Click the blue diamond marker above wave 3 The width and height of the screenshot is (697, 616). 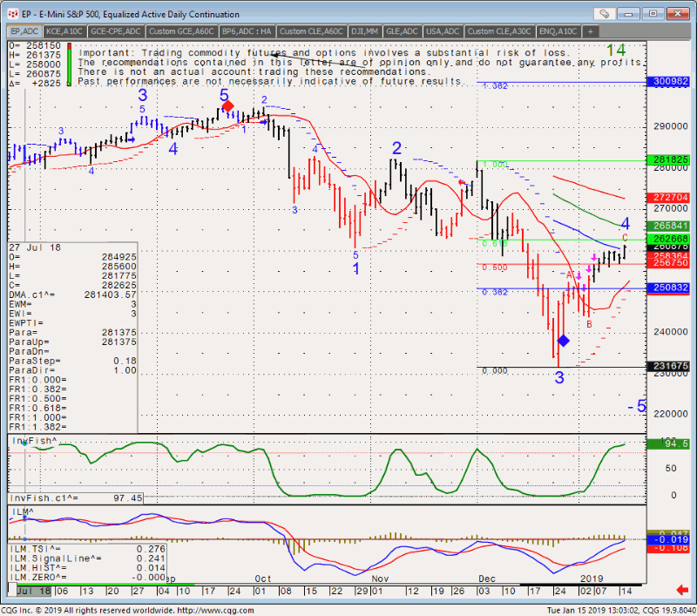click(x=563, y=340)
